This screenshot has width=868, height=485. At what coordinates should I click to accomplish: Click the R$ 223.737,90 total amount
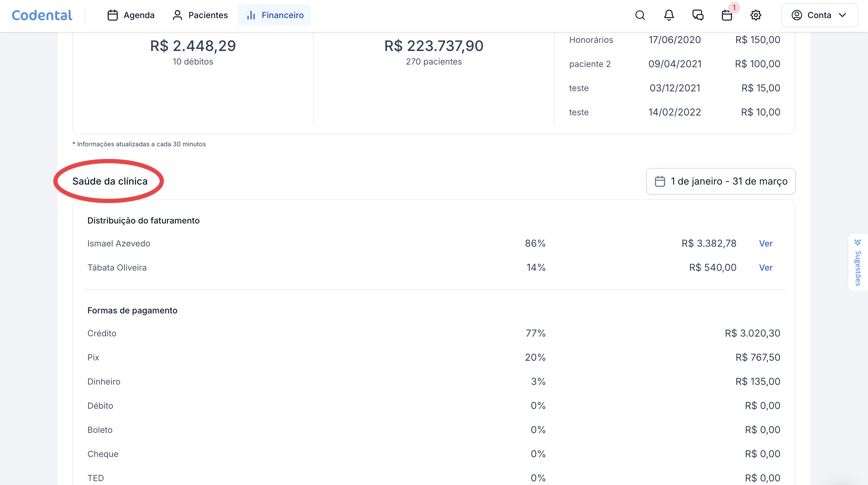coord(434,46)
